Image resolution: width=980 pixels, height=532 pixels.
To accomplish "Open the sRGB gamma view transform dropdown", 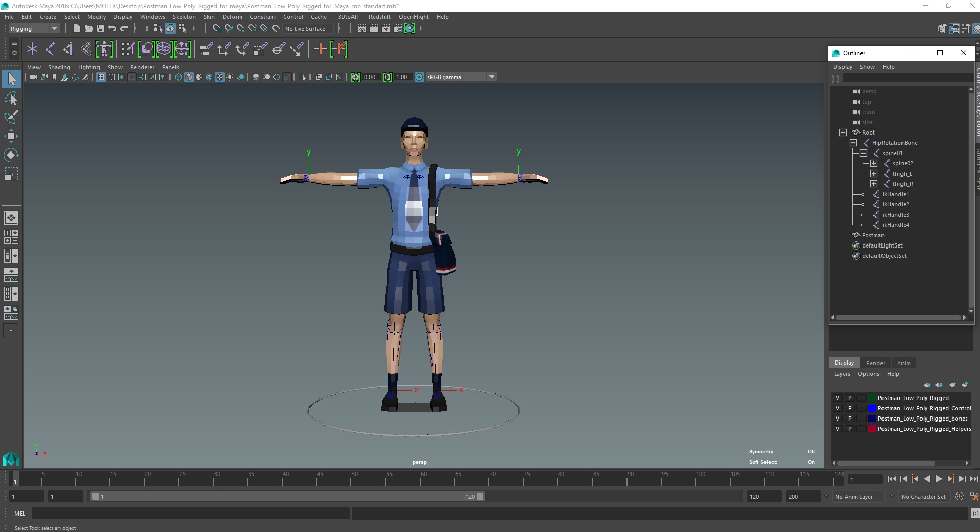I will (x=461, y=77).
